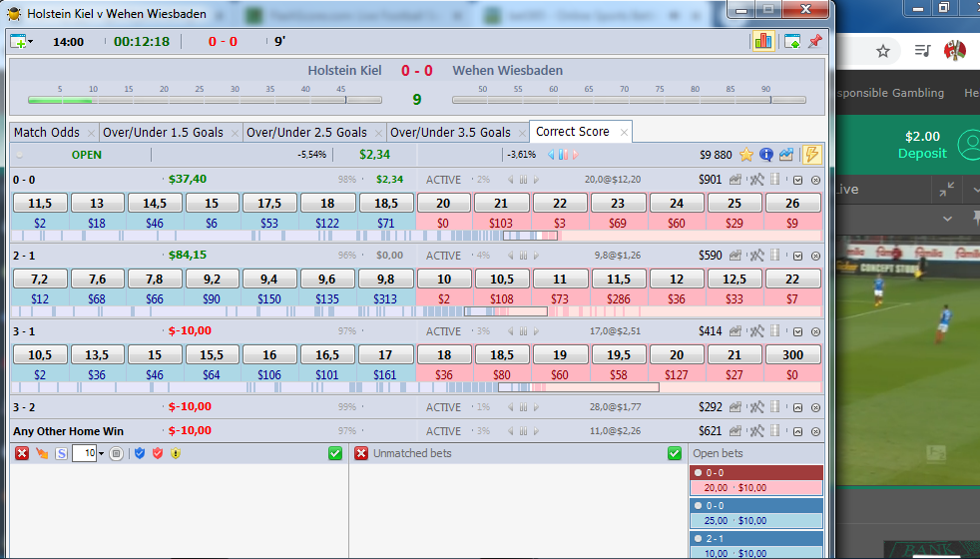
Task: Click the red X beside Unmatched bets
Action: 361,453
